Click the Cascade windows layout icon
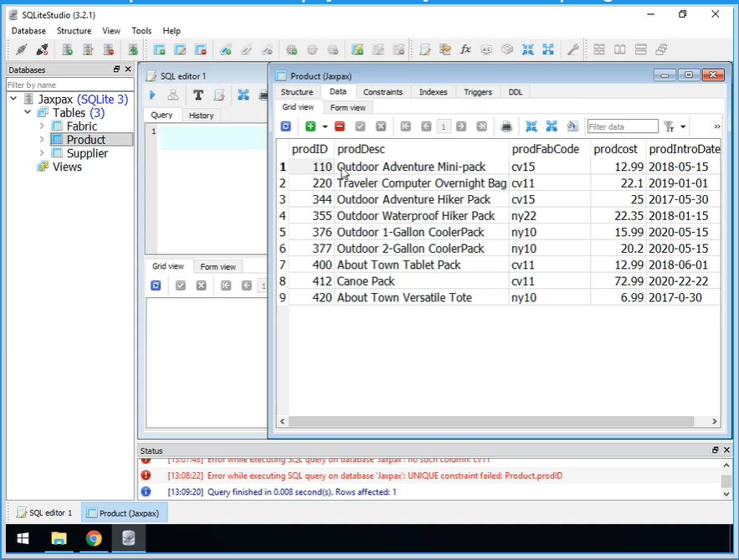This screenshot has width=739, height=560. coord(661,49)
